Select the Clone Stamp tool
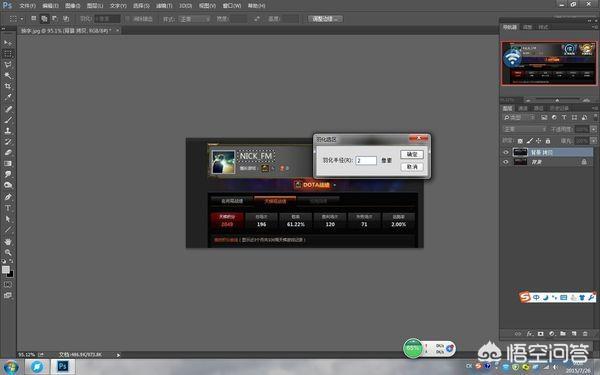The height and width of the screenshot is (375, 600). point(8,130)
